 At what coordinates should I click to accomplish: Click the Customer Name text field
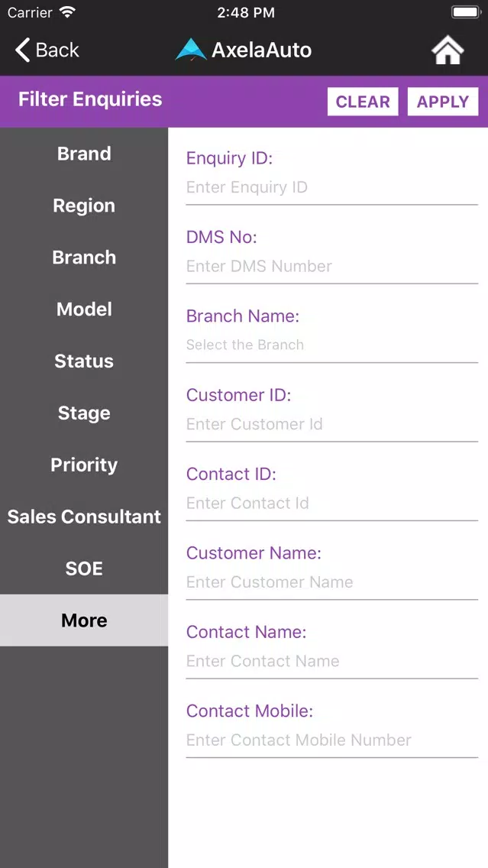tap(332, 581)
